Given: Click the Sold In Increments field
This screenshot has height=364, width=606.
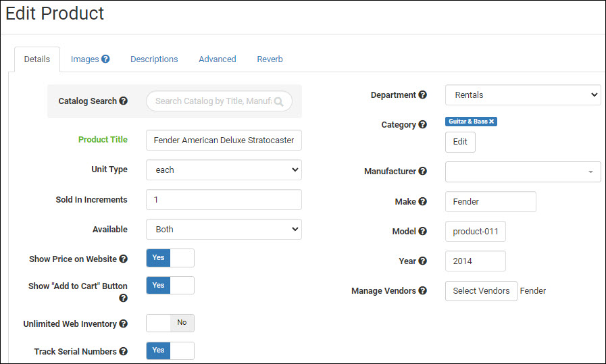Looking at the screenshot, I should tap(224, 199).
